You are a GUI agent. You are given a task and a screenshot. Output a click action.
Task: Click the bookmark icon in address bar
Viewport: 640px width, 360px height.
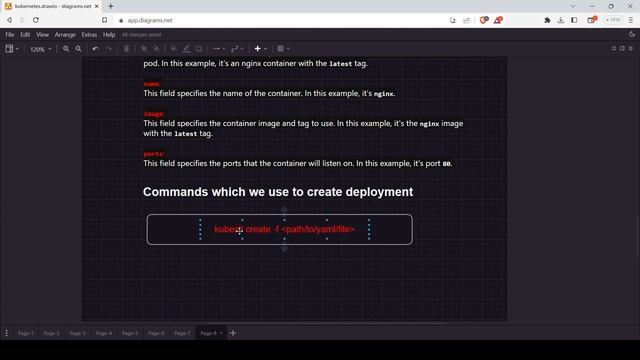pyautogui.click(x=105, y=20)
